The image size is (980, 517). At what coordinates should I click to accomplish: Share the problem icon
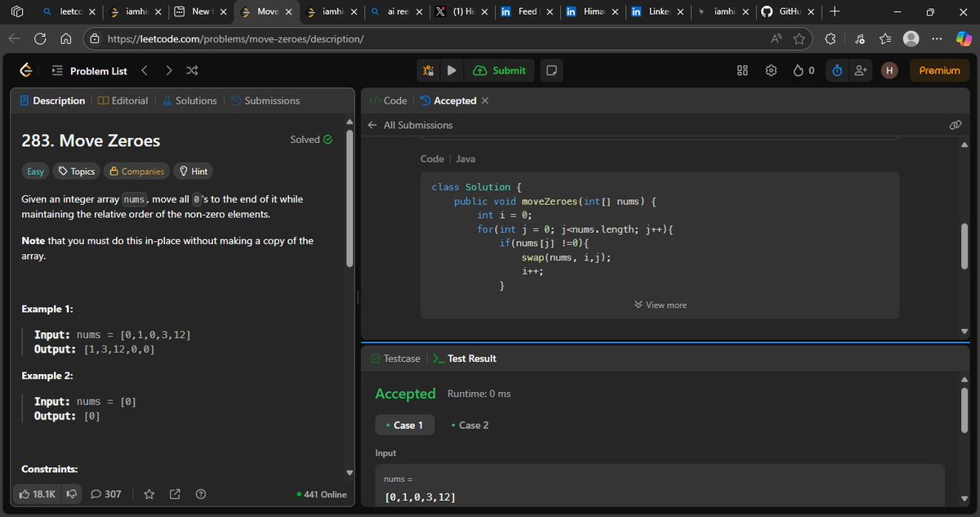tap(175, 494)
